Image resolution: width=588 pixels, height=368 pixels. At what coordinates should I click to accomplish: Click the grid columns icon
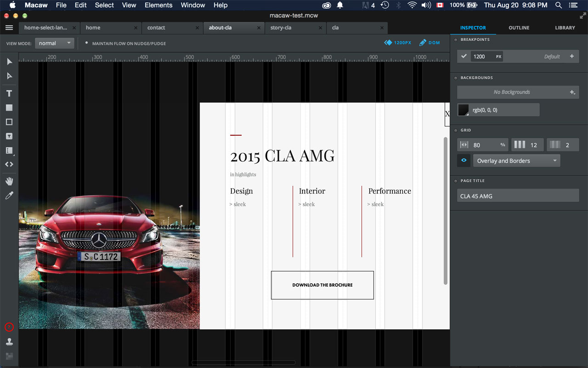(520, 145)
